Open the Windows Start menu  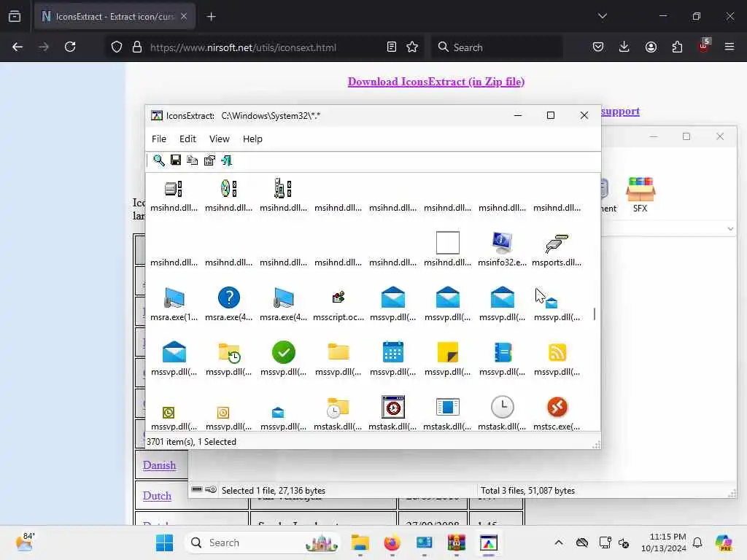pos(164,542)
